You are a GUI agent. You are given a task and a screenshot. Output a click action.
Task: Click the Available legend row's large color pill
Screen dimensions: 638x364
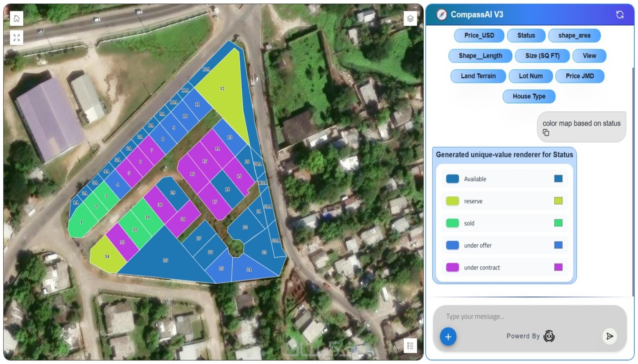[452, 179]
